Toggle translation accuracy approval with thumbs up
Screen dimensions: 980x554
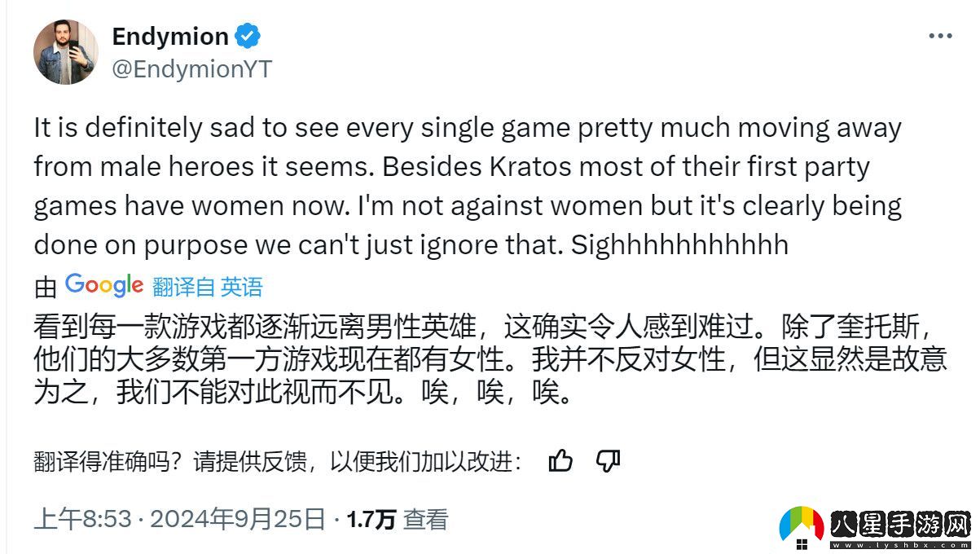pos(560,461)
